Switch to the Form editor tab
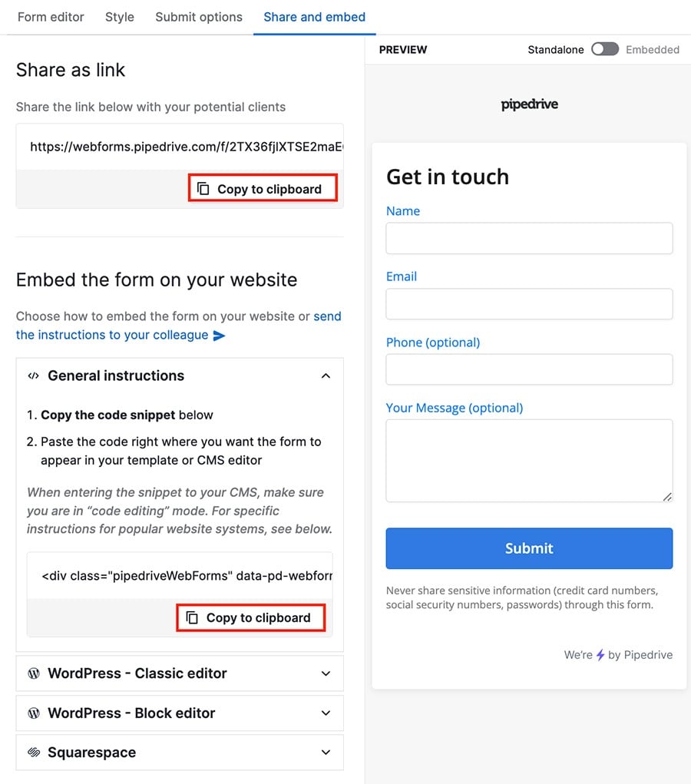Image resolution: width=691 pixels, height=784 pixels. 51,17
